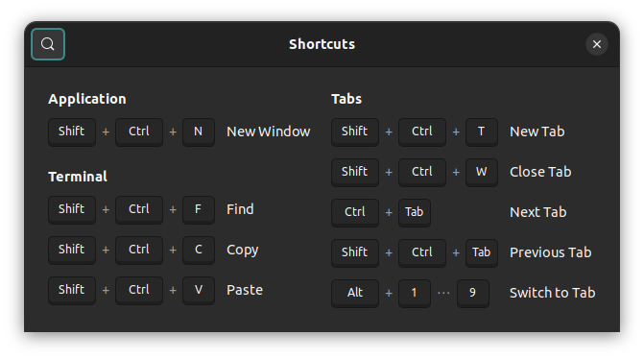The width and height of the screenshot is (644, 359).
Task: Select the Previous Tab label
Action: (550, 252)
